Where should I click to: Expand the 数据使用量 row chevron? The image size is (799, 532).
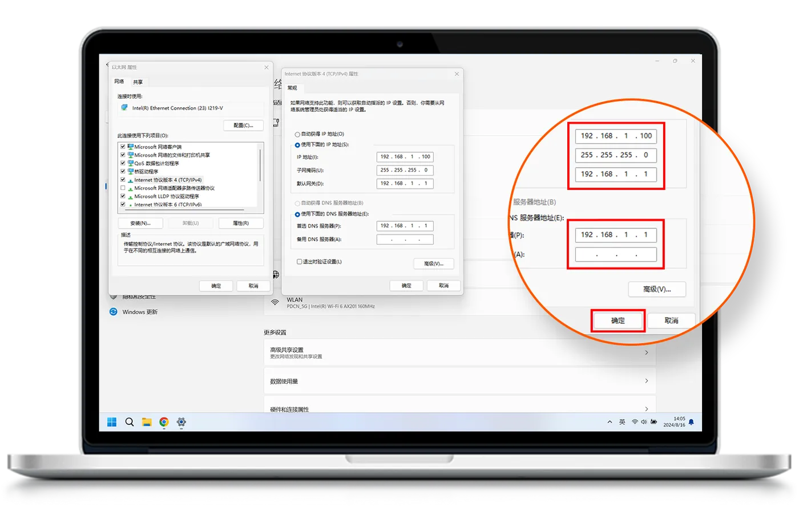pos(647,380)
